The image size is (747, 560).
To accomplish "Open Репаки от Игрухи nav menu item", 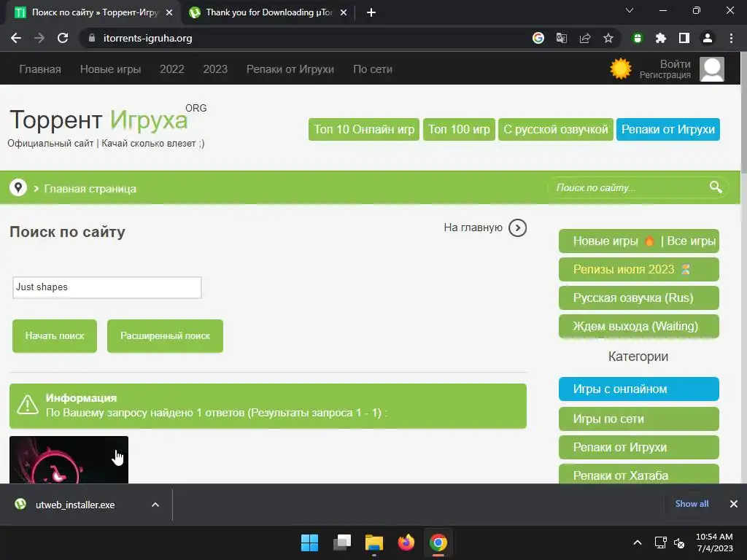I will click(x=290, y=69).
